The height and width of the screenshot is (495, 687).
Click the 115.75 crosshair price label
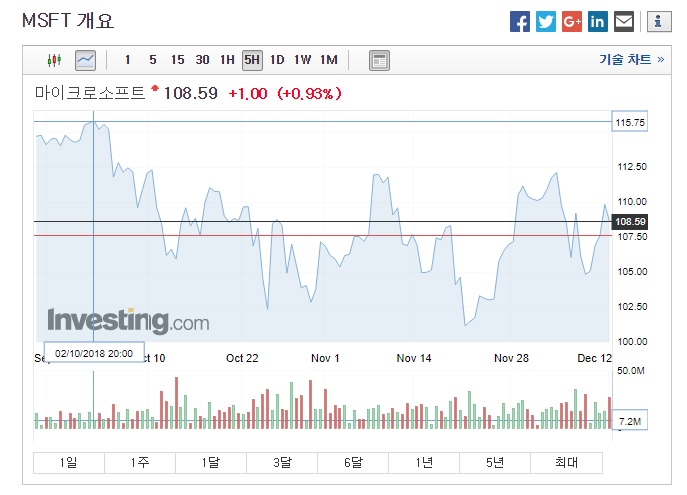[630, 122]
